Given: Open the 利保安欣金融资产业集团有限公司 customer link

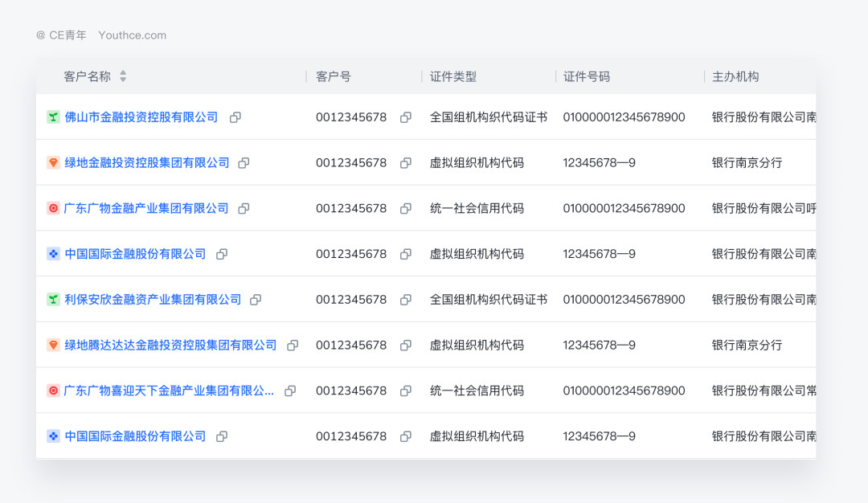Looking at the screenshot, I should click(153, 300).
